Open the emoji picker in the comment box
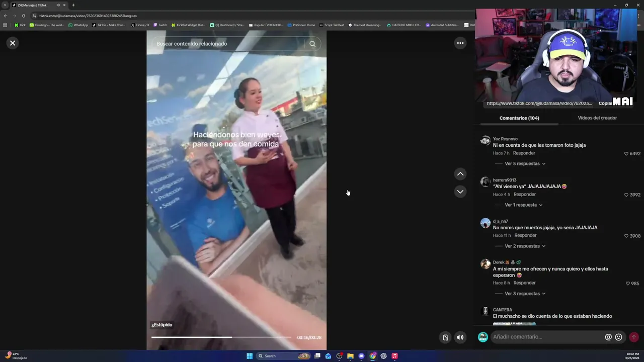 point(619,337)
